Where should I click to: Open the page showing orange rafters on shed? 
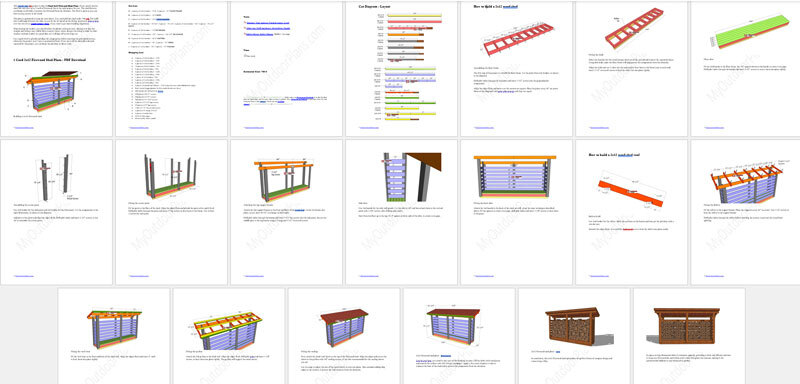745,212
